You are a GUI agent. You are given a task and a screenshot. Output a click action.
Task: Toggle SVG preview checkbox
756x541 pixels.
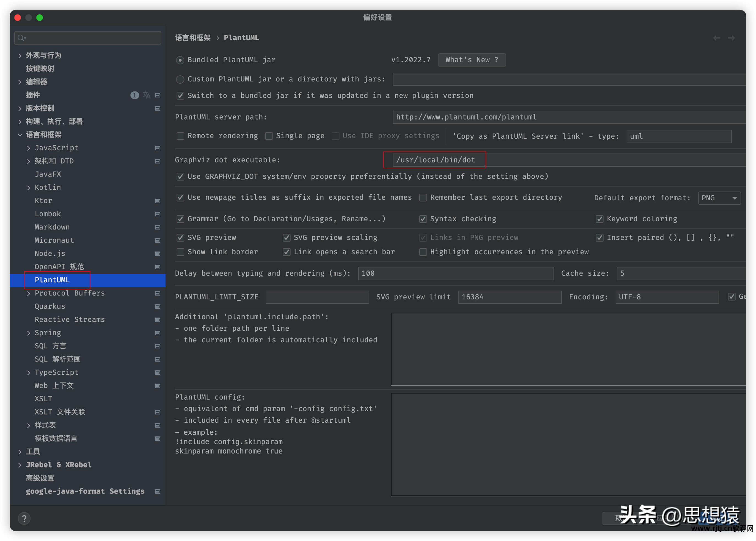[x=180, y=237]
